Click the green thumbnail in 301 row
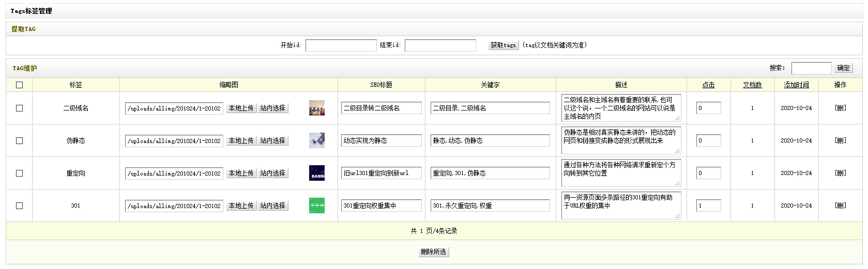Image resolution: width=868 pixels, height=269 pixels. pyautogui.click(x=316, y=205)
